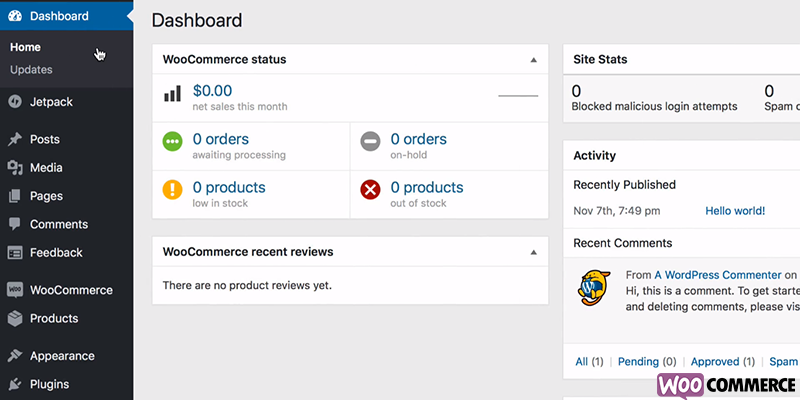Open net sales this month amount
800x400 pixels.
pos(212,91)
